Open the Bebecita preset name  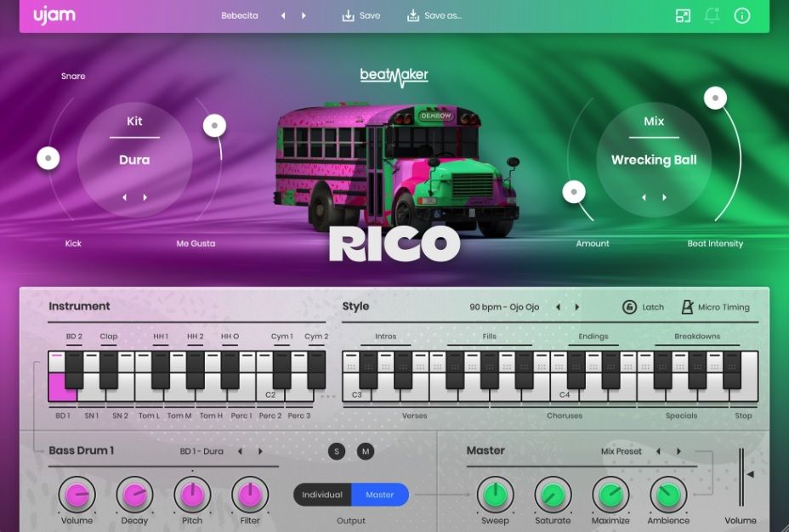tap(240, 15)
